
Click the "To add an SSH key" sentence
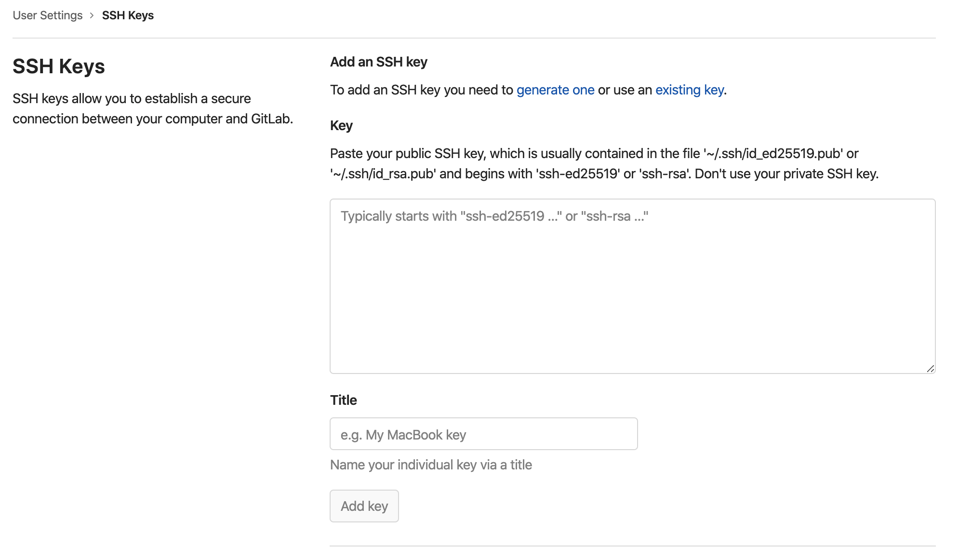(422, 90)
